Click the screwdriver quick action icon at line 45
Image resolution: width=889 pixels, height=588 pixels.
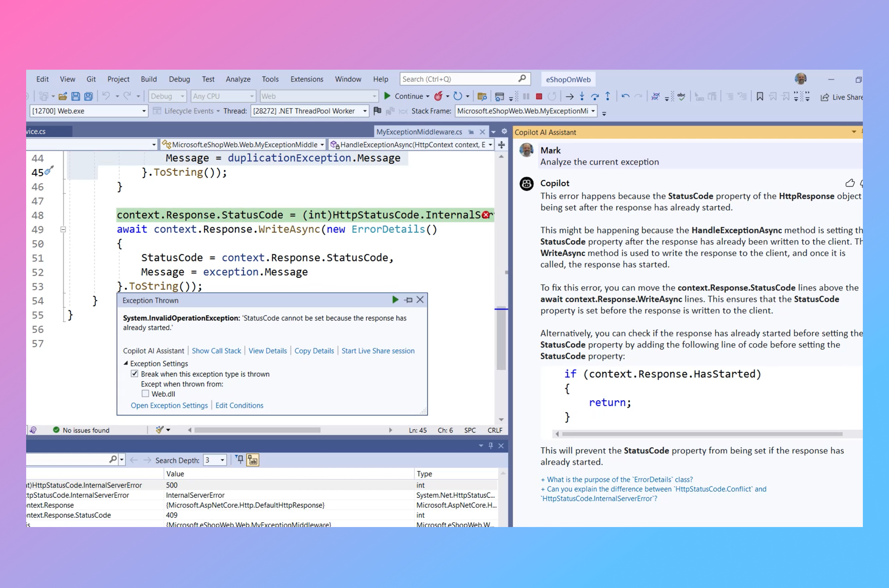coord(49,170)
